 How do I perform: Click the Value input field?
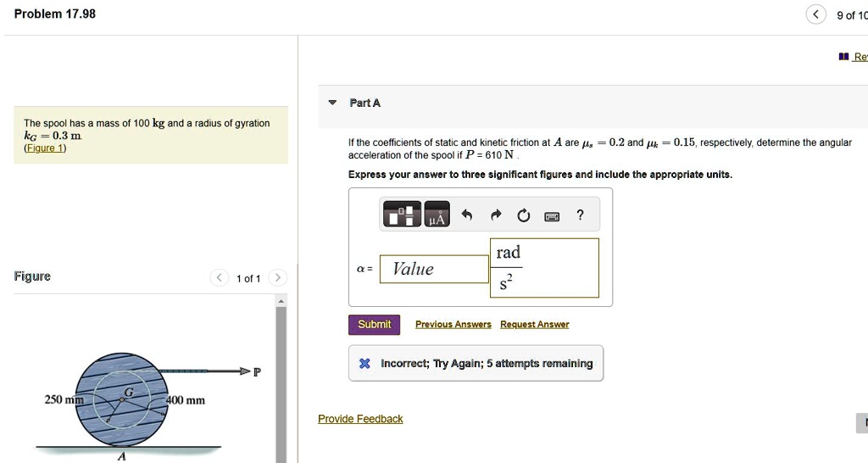pyautogui.click(x=434, y=269)
